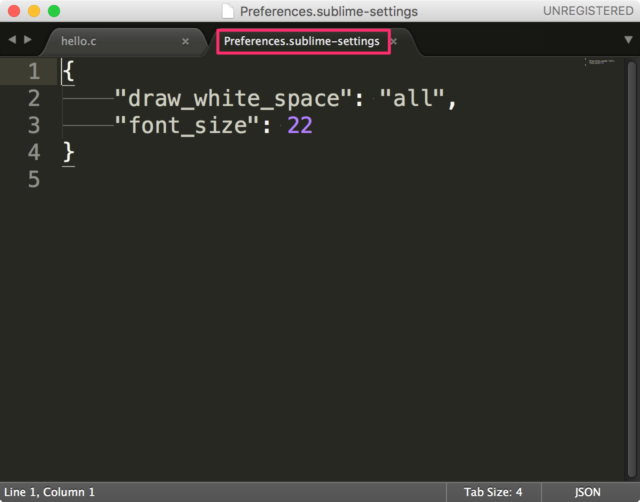
Task: Select the Preferences.sublime-settings tab
Action: pos(302,41)
